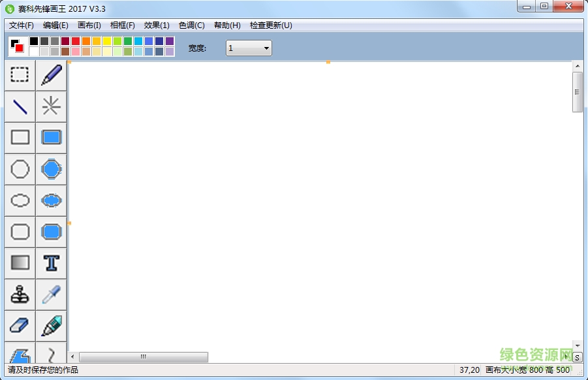Pick the pencil drawing tool
Viewport: 588px width, 380px height.
(x=52, y=75)
